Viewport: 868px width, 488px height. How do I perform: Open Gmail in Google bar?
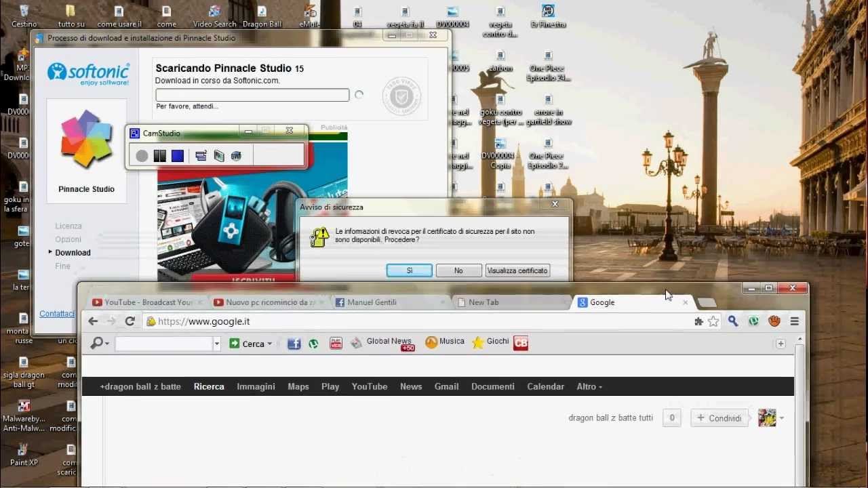(x=446, y=386)
